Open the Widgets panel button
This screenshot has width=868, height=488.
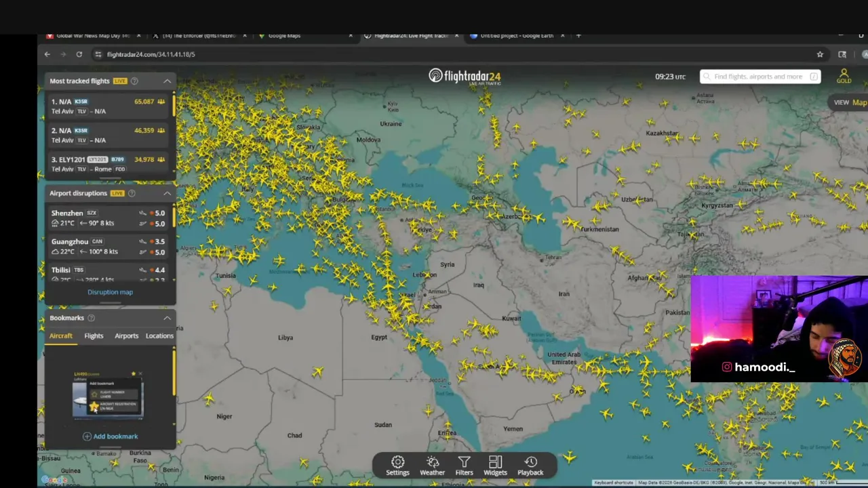tap(495, 466)
